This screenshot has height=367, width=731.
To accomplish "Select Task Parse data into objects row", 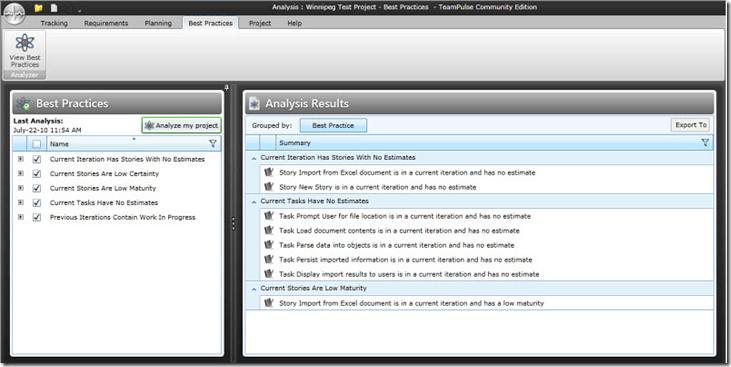I will (487, 245).
